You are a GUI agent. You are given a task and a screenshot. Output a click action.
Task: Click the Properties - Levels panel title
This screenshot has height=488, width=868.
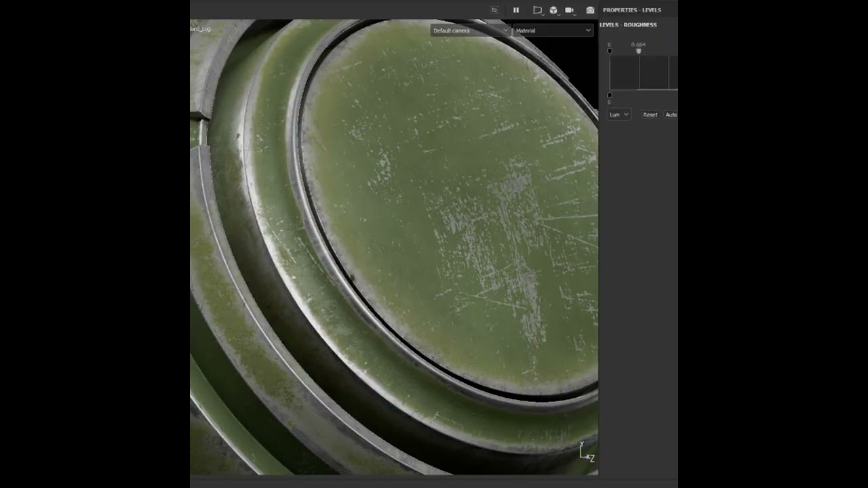(x=631, y=10)
